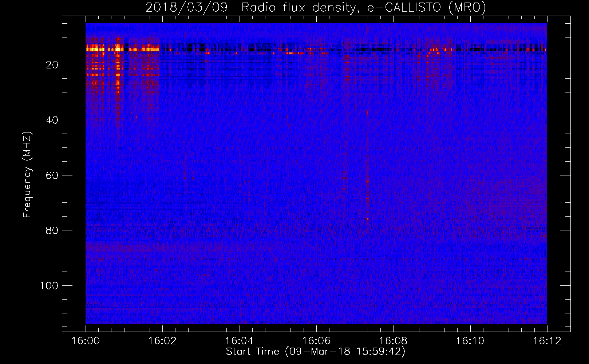Select the 'Frequency (MHZ)' axis label
The height and width of the screenshot is (364, 589).
[27, 175]
